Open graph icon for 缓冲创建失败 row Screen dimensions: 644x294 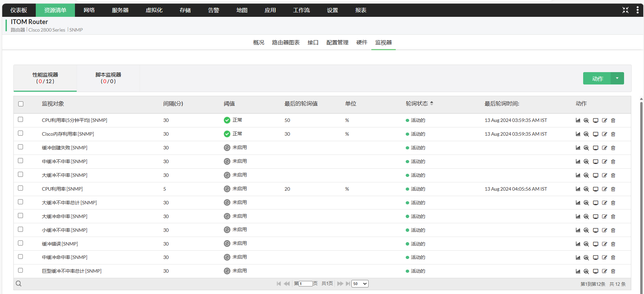[578, 148]
